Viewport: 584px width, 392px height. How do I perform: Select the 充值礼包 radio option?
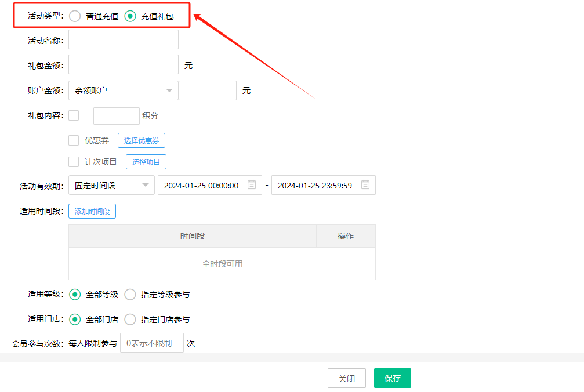pos(130,16)
